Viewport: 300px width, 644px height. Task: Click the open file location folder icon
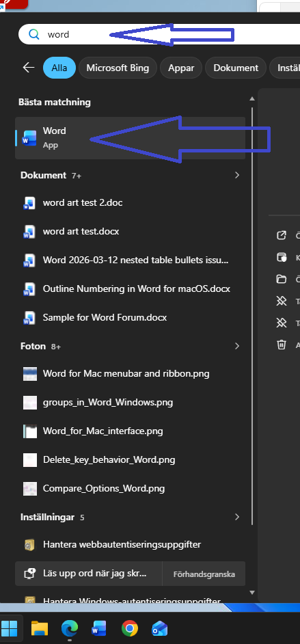tap(281, 280)
